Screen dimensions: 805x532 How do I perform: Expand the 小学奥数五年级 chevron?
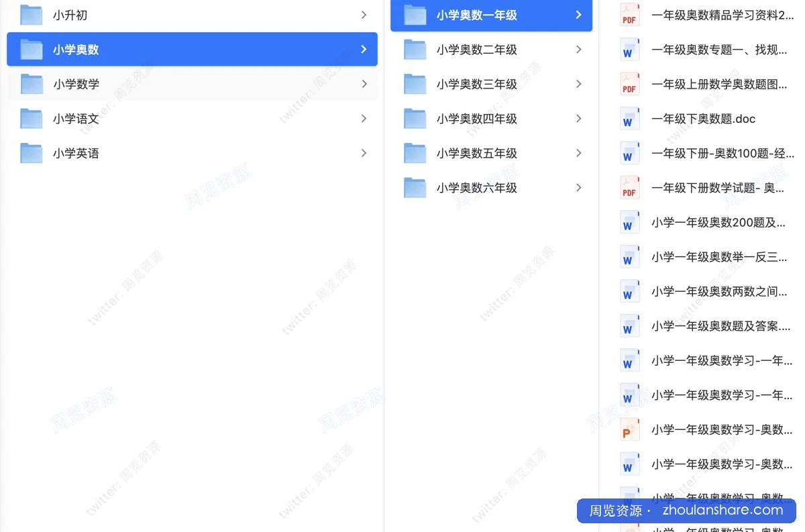pos(578,153)
